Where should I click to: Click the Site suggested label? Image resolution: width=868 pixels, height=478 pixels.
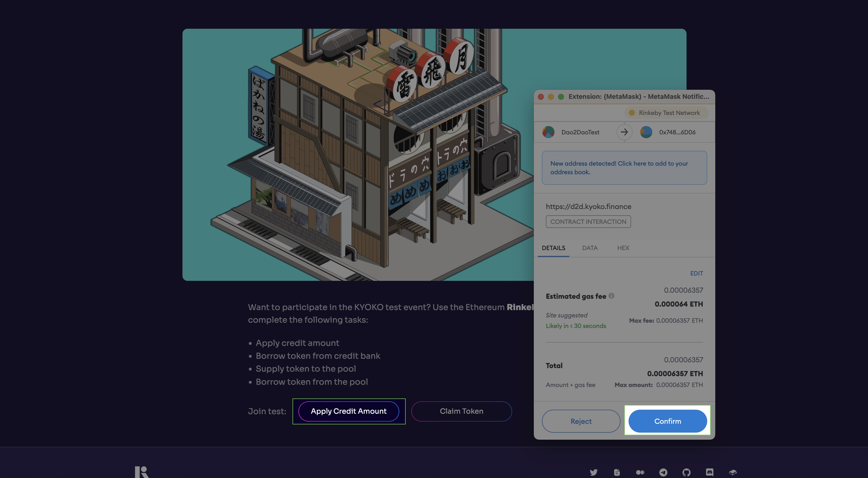(x=566, y=315)
